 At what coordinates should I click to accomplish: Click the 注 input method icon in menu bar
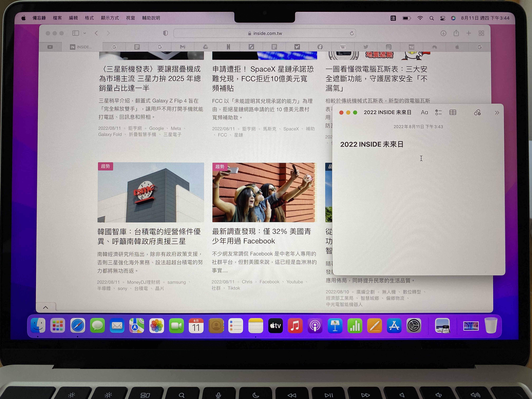pyautogui.click(x=393, y=18)
